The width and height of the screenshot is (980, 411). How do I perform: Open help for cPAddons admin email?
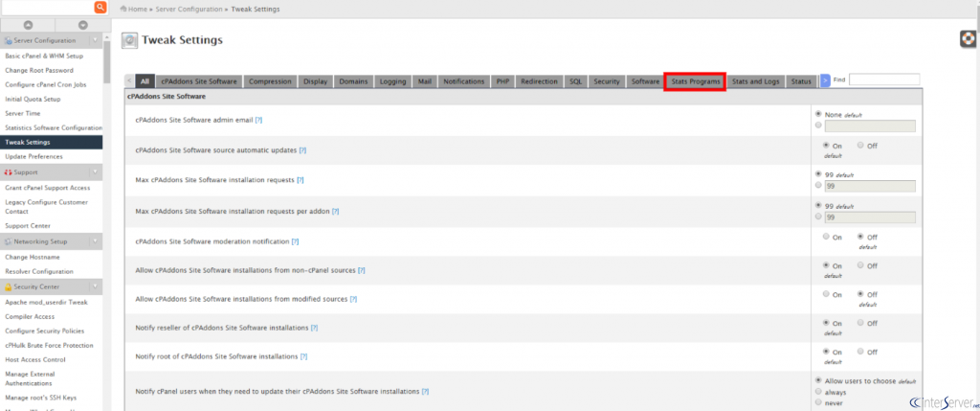[258, 120]
